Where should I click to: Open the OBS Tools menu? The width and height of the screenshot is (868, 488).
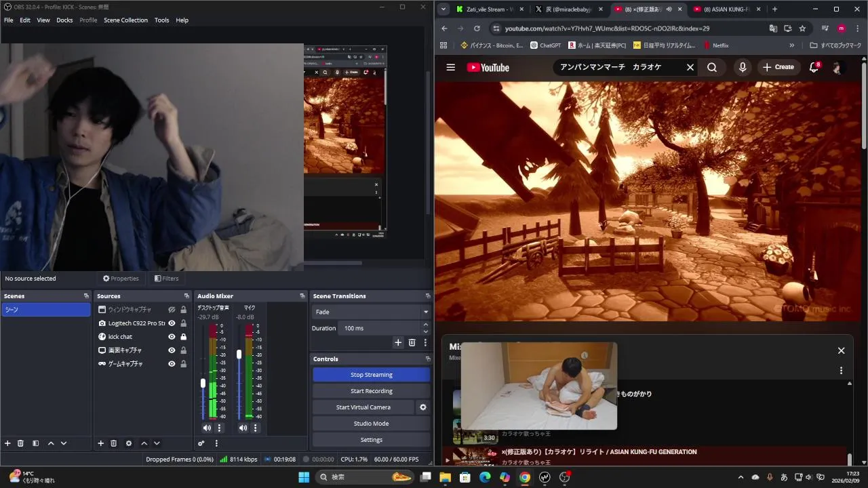161,20
